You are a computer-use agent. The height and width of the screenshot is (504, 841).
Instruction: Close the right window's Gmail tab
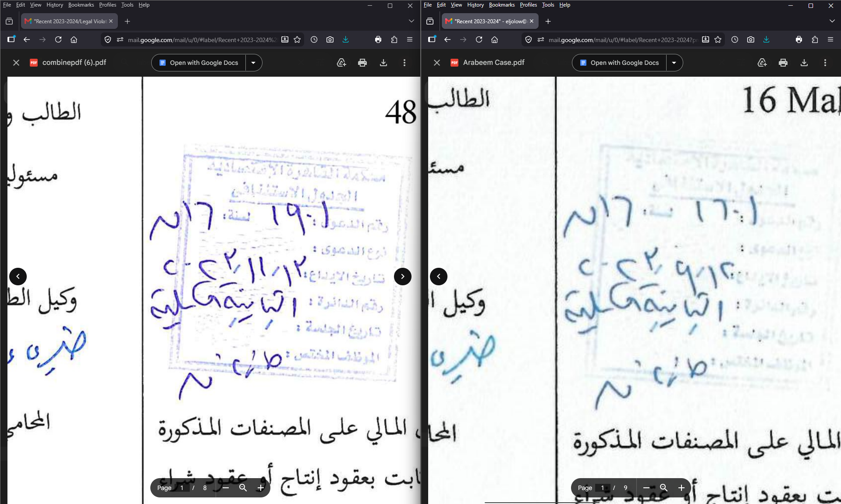(532, 21)
